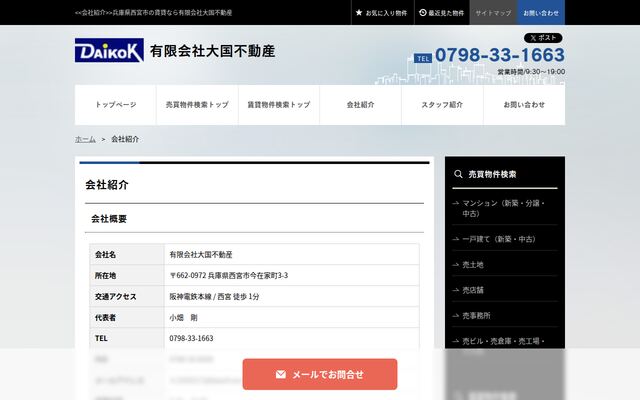This screenshot has height=400, width=640.
Task: Click the star icon for favorite properties
Action: pos(359,13)
